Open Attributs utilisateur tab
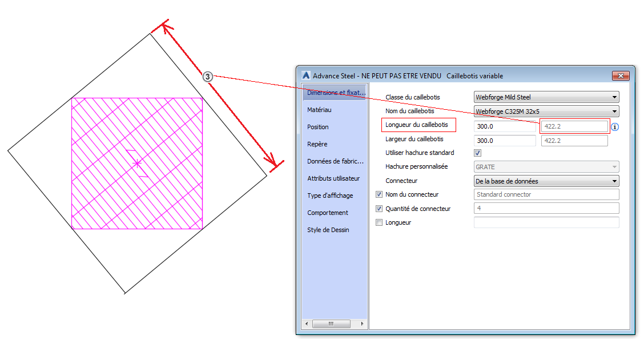 coord(333,178)
